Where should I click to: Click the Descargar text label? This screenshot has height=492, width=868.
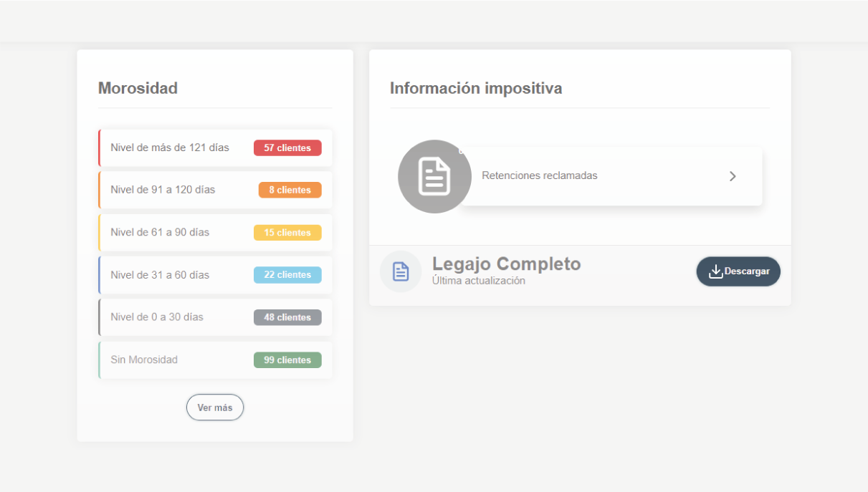tap(747, 271)
